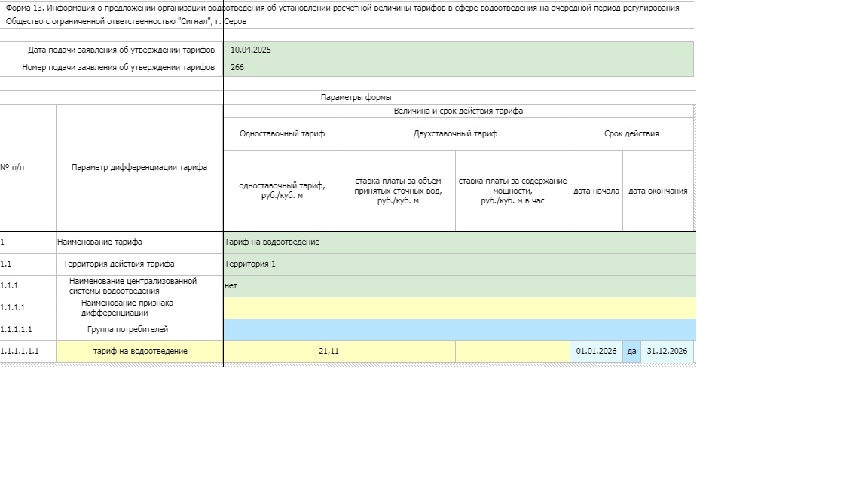Image resolution: width=868 pixels, height=488 pixels.
Task: Click the submission date value 10.04.2025
Action: tap(251, 50)
